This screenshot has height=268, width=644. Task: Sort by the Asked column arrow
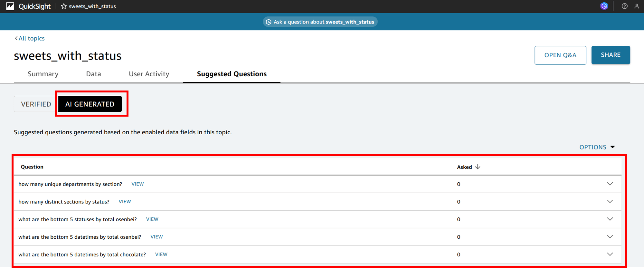click(478, 167)
